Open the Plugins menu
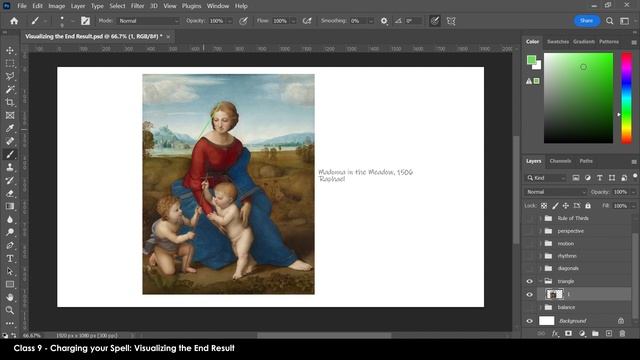Screen dimensions: 640x360 [x=191, y=6]
